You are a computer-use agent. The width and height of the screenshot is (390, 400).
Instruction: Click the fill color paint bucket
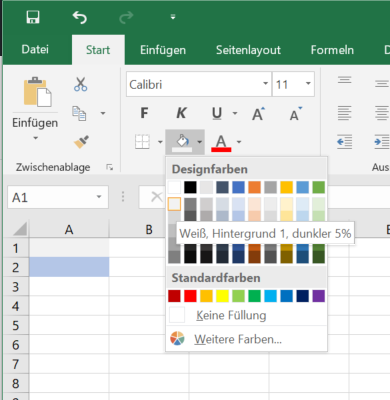182,142
